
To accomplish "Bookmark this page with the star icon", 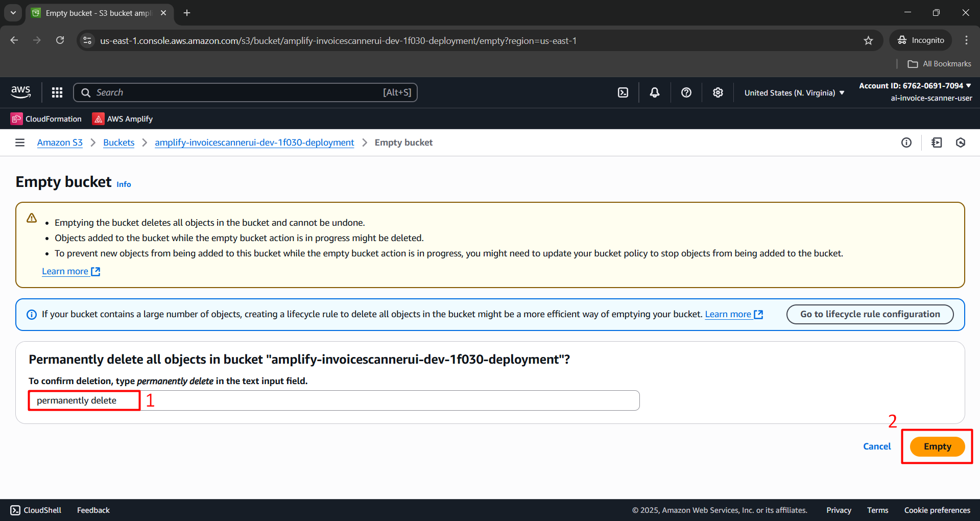I will pyautogui.click(x=868, y=40).
